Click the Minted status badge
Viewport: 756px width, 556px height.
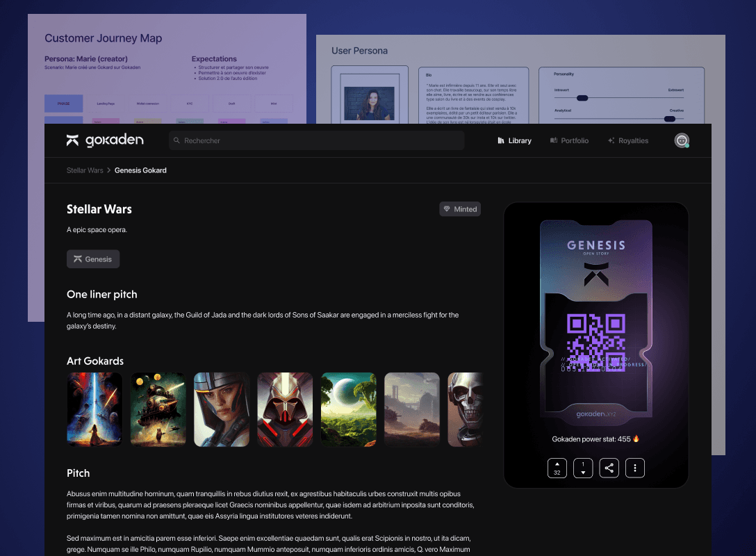(x=460, y=208)
